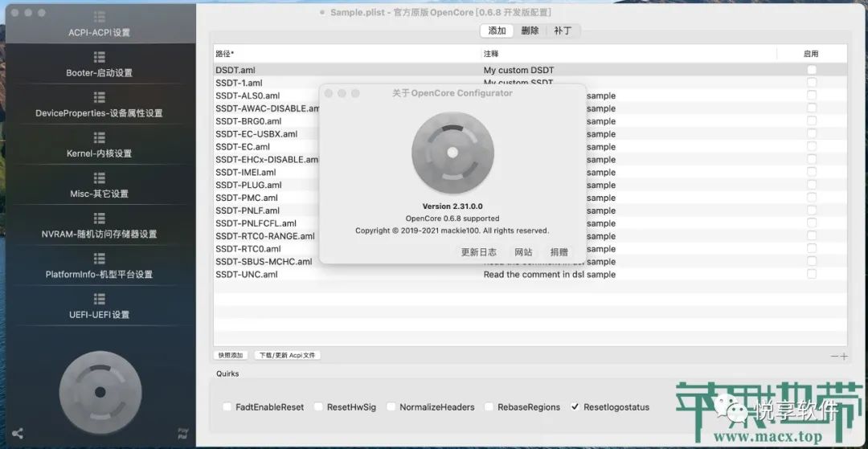Viewport: 868px width, 449px height.
Task: Toggle 启用 checkbox for SSDT-PNLF.aml row
Action: coord(812,210)
